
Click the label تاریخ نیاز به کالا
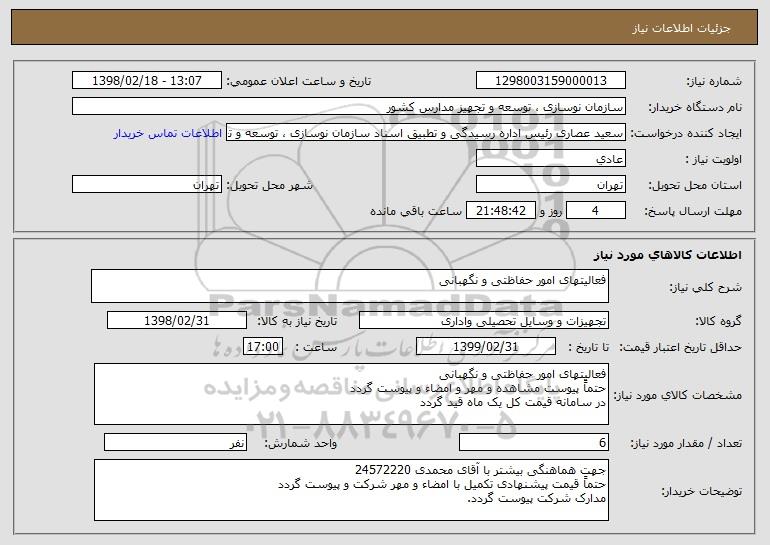coord(297,321)
